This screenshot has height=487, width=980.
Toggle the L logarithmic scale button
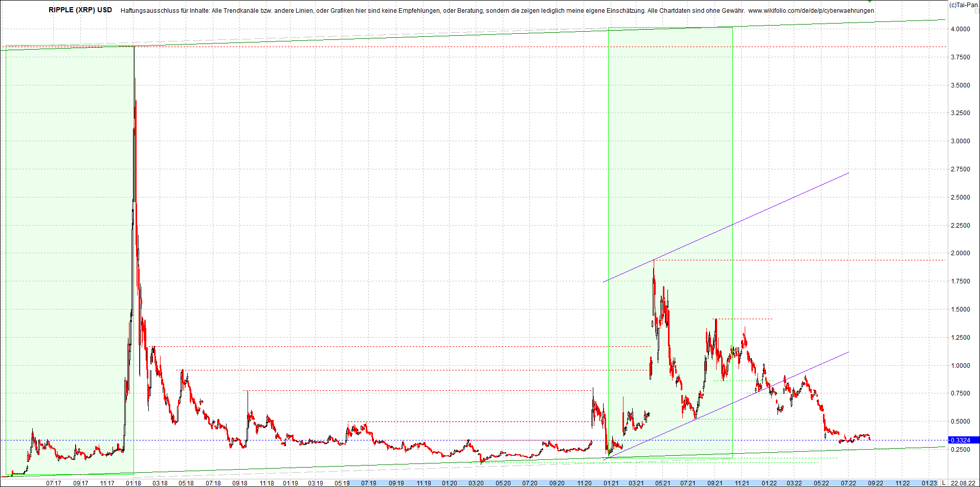click(x=944, y=483)
